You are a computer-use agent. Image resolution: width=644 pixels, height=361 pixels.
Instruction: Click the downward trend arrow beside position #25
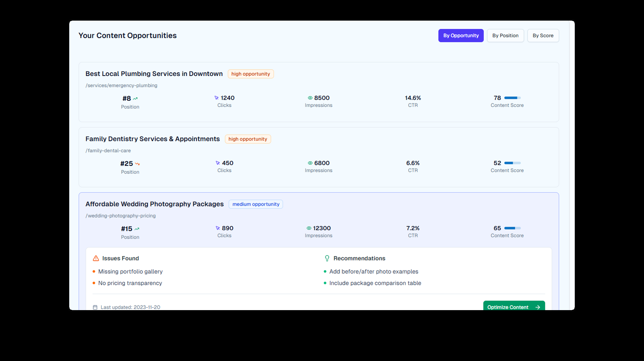[137, 164]
